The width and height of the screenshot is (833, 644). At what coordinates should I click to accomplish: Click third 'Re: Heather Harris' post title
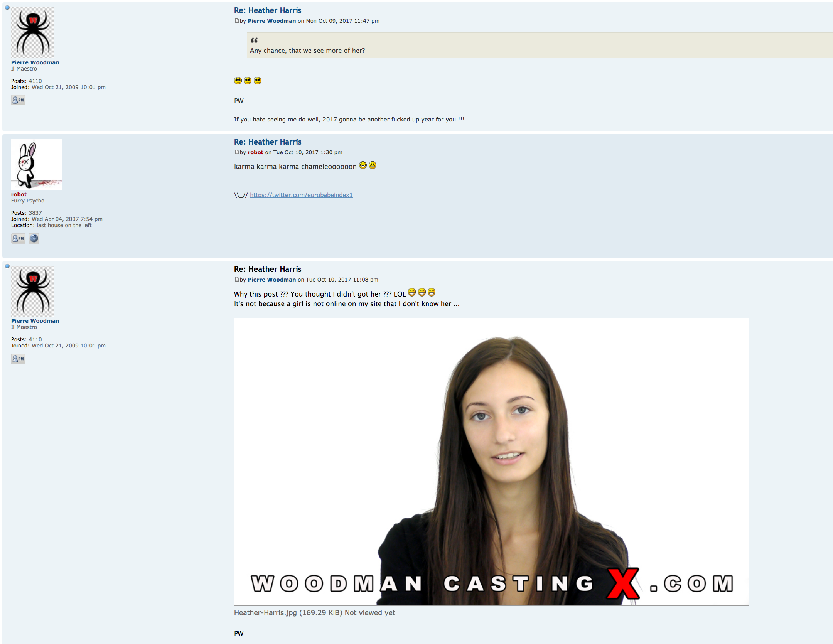267,269
